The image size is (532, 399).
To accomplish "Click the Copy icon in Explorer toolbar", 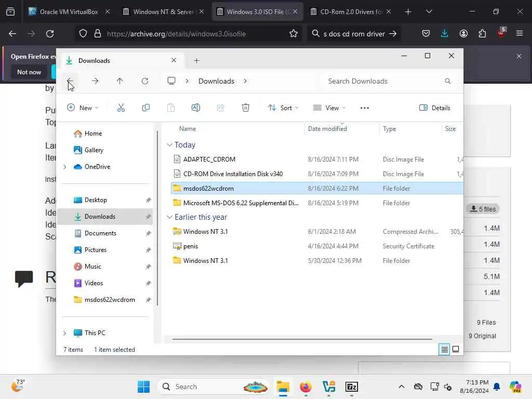I will coord(145,108).
